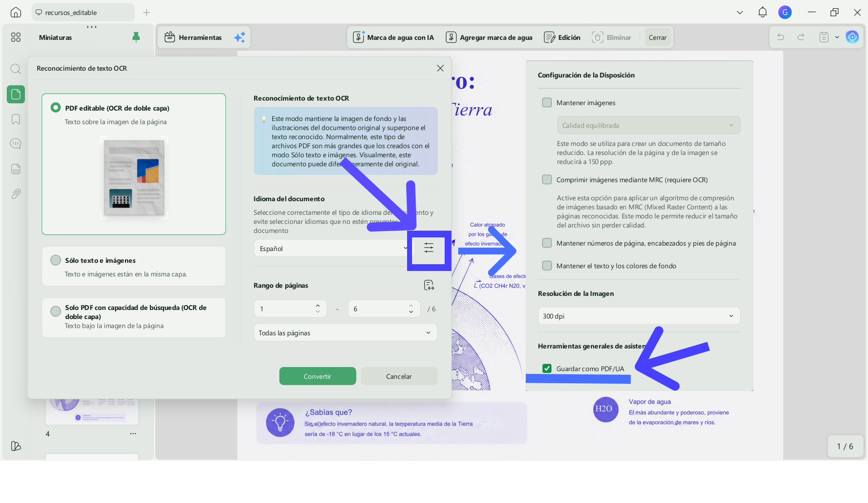Open the 300 dpi resolution dropdown

coord(639,316)
